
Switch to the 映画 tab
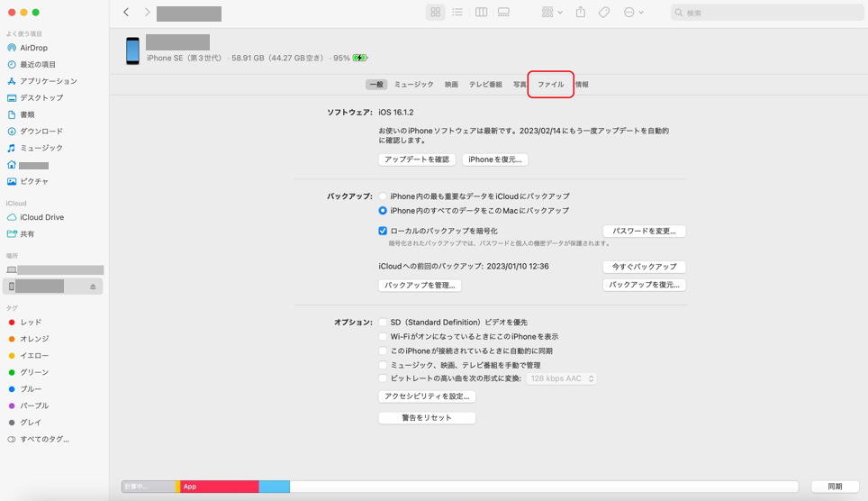(451, 84)
